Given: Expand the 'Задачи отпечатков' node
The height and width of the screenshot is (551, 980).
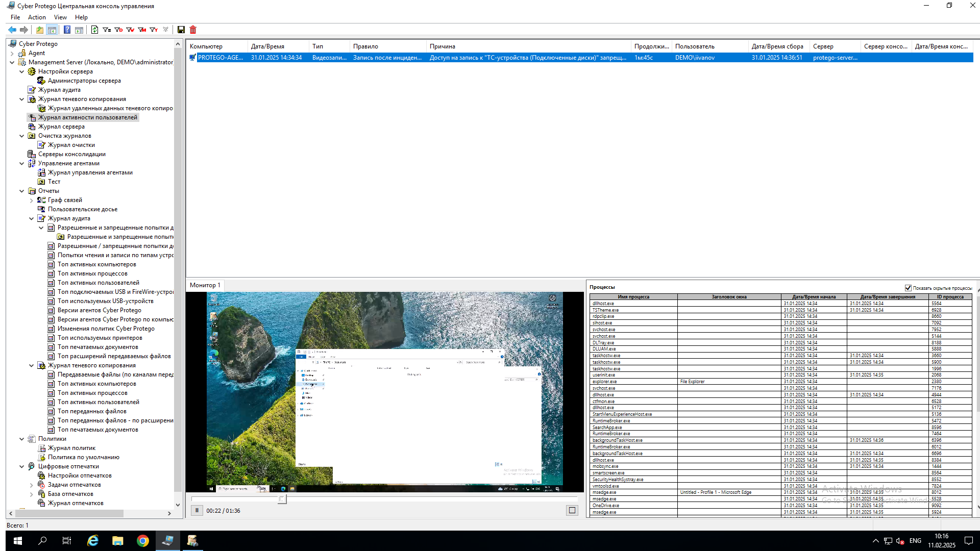Looking at the screenshot, I should point(31,485).
